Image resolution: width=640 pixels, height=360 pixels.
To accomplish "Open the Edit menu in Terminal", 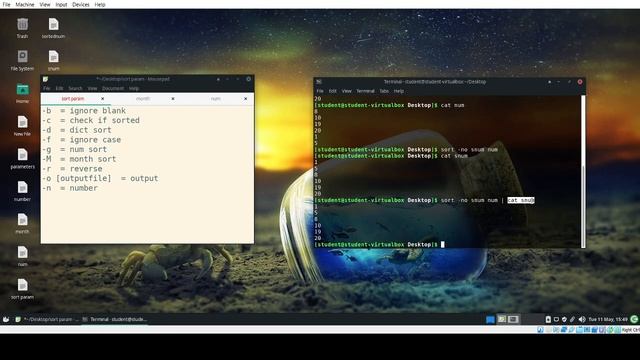I will pos(333,91).
